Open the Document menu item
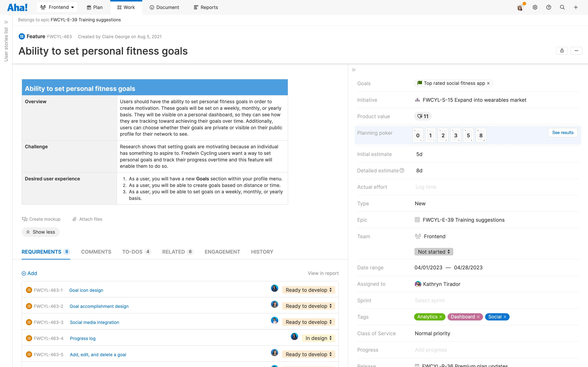The height and width of the screenshot is (367, 588). 164,7
